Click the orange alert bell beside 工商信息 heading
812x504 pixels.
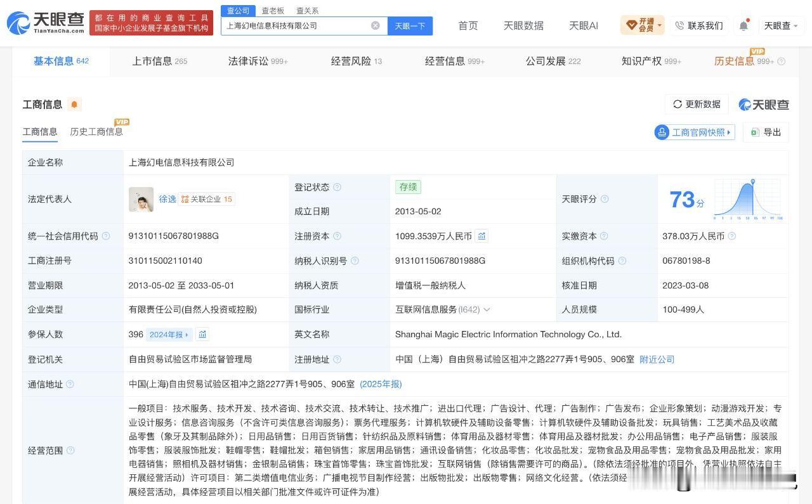(74, 105)
